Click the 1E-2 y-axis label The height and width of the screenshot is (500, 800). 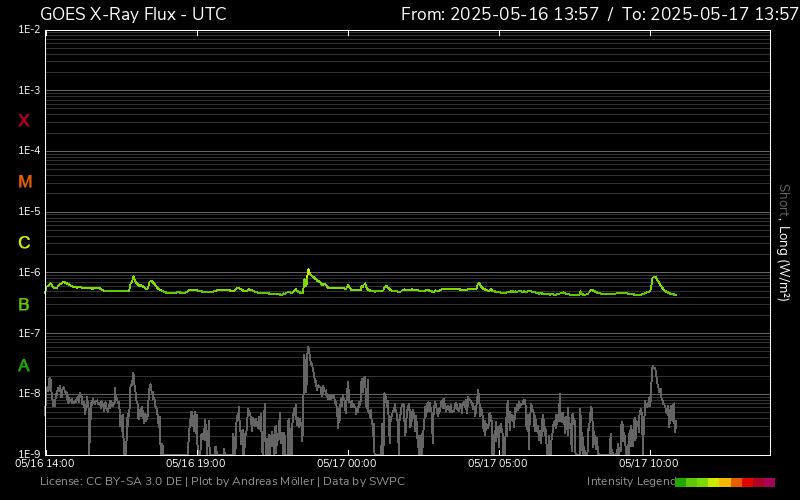(29, 30)
